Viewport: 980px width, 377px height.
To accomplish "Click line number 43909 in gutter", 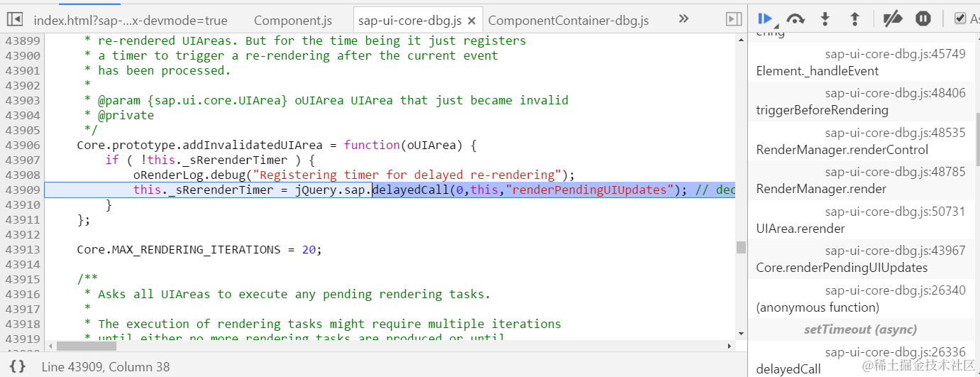I will coord(23,190).
